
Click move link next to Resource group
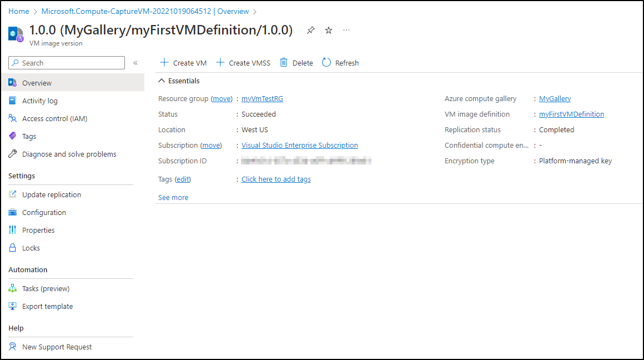[x=222, y=99]
